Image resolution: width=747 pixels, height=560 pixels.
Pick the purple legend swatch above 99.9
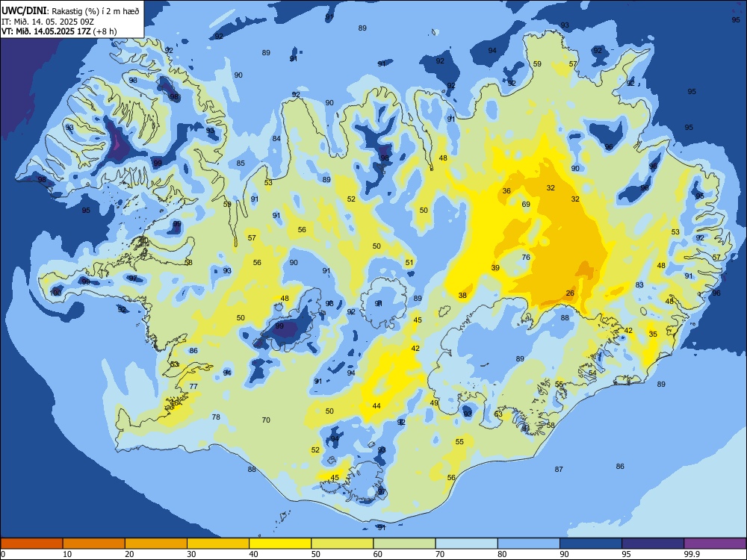pyautogui.click(x=715, y=544)
